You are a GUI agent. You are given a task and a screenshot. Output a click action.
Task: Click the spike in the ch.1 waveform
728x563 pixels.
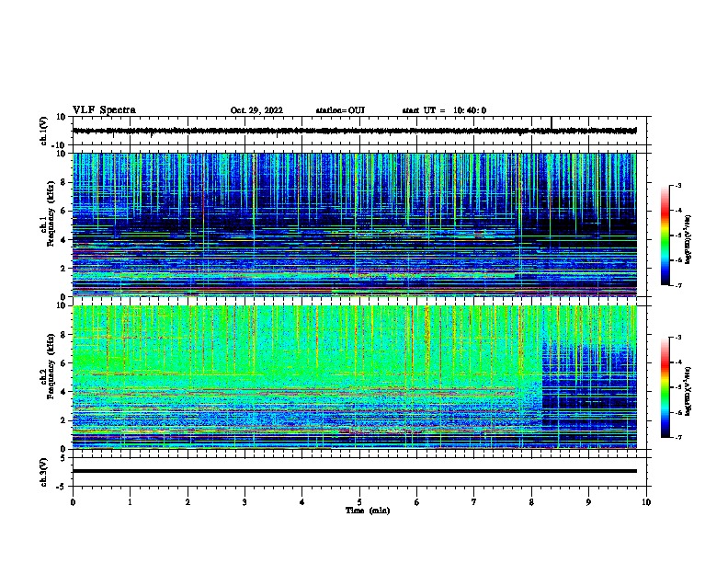[x=552, y=122]
